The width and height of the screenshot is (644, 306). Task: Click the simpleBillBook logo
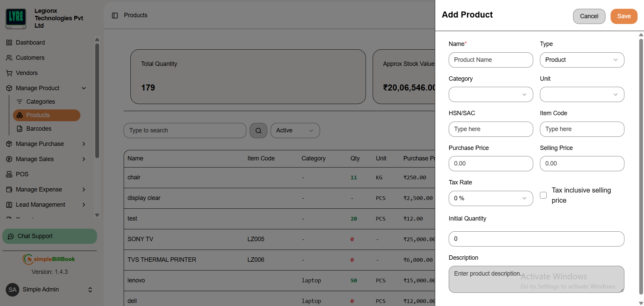(x=49, y=259)
